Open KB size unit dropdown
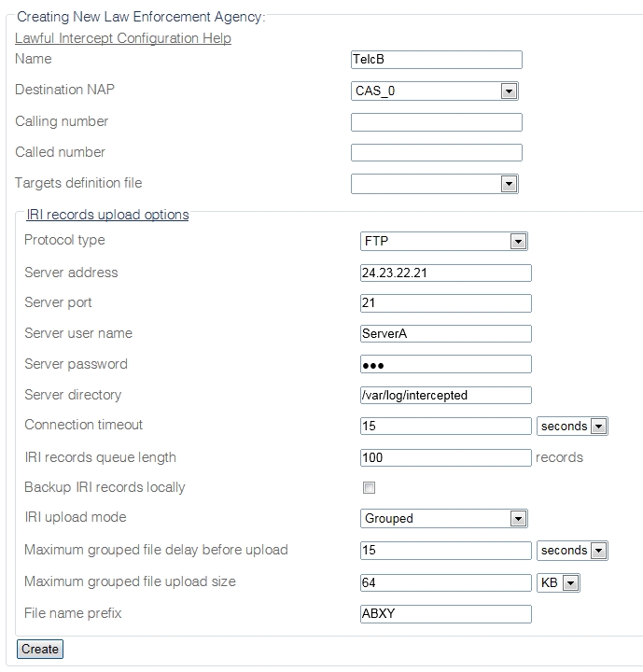Screen dimensions: 643x672 coord(559,582)
